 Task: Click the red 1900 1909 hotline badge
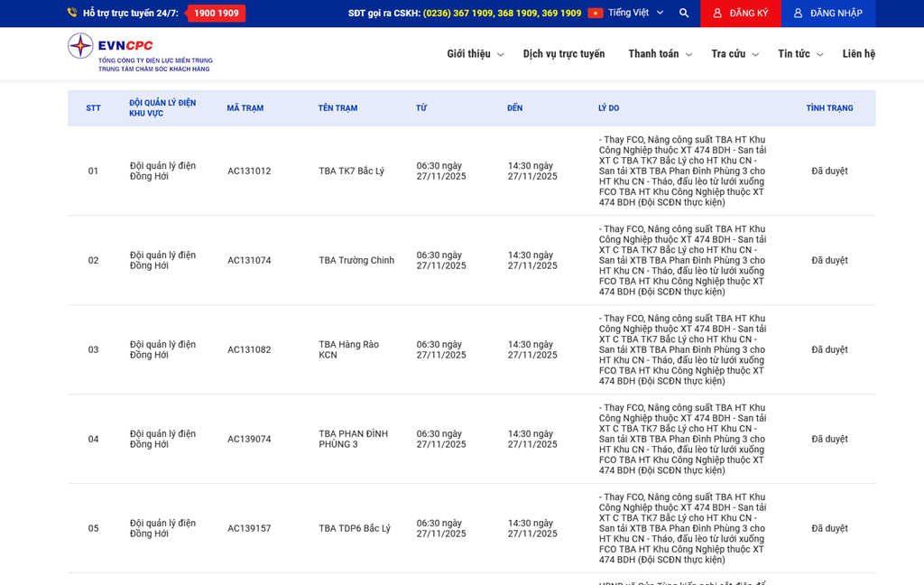216,14
